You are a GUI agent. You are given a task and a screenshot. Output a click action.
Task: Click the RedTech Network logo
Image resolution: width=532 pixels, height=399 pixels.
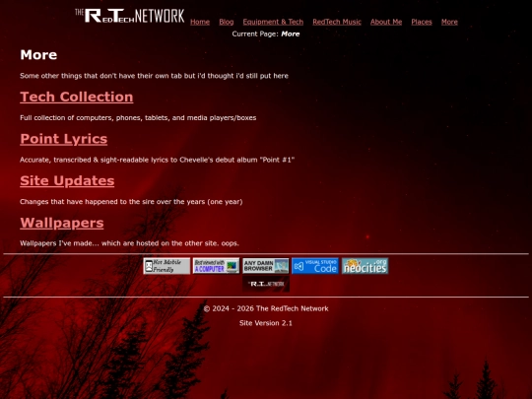[130, 16]
